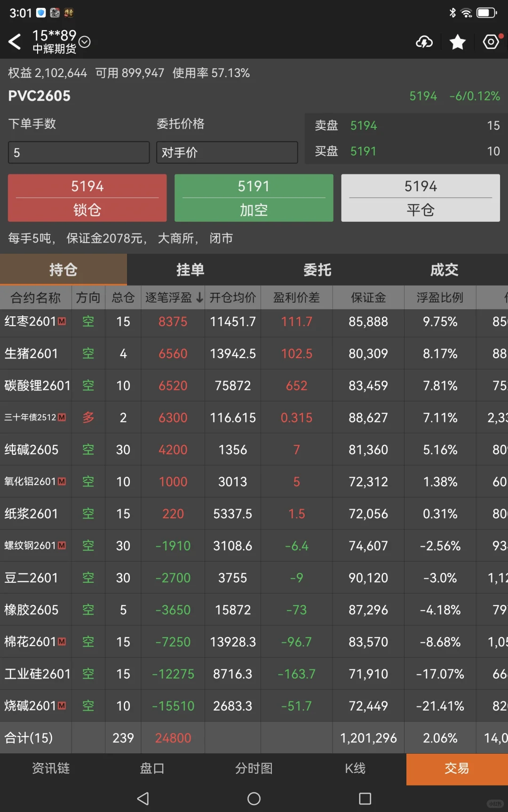This screenshot has height=812, width=508.
Task: Tap the Wi-Fi icon in status bar
Action: coord(467,13)
